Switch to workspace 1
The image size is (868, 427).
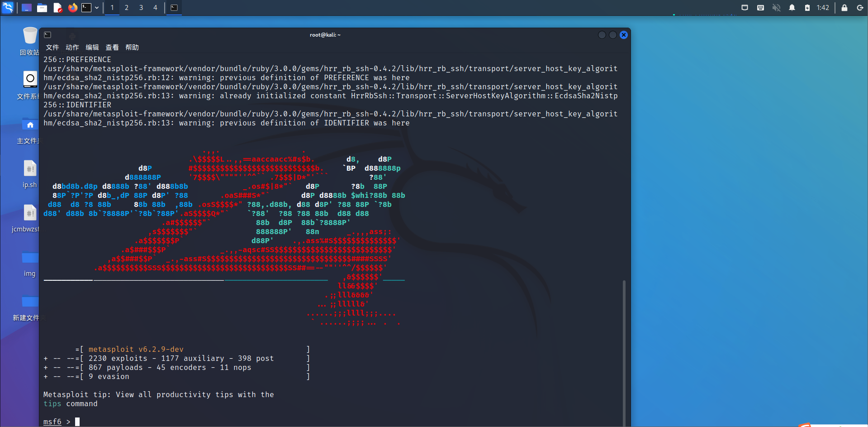[x=112, y=8]
